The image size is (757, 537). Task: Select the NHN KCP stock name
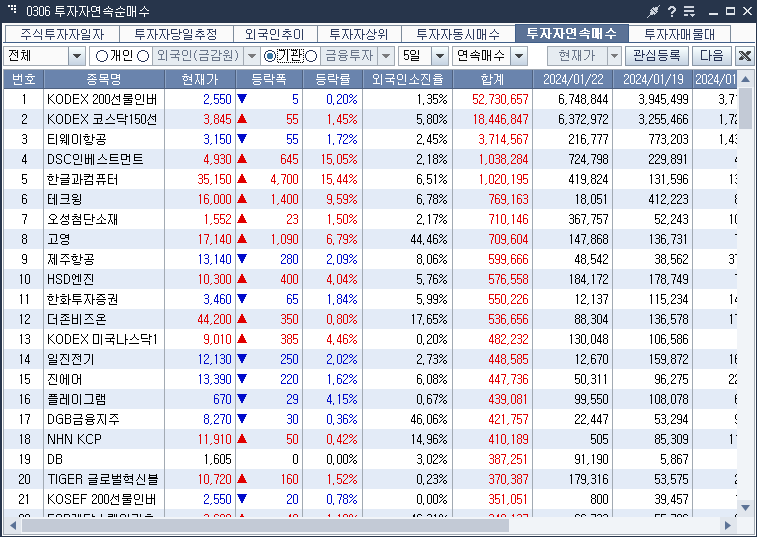74,440
